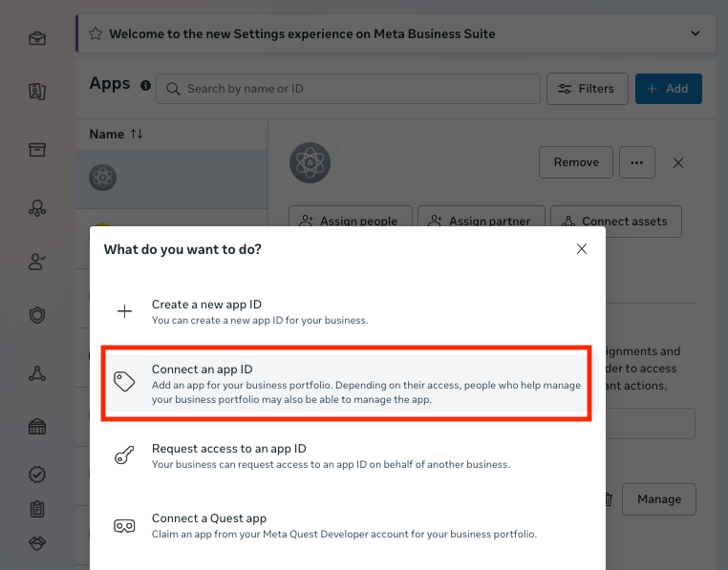Close the What do you want dialog

tap(581, 249)
